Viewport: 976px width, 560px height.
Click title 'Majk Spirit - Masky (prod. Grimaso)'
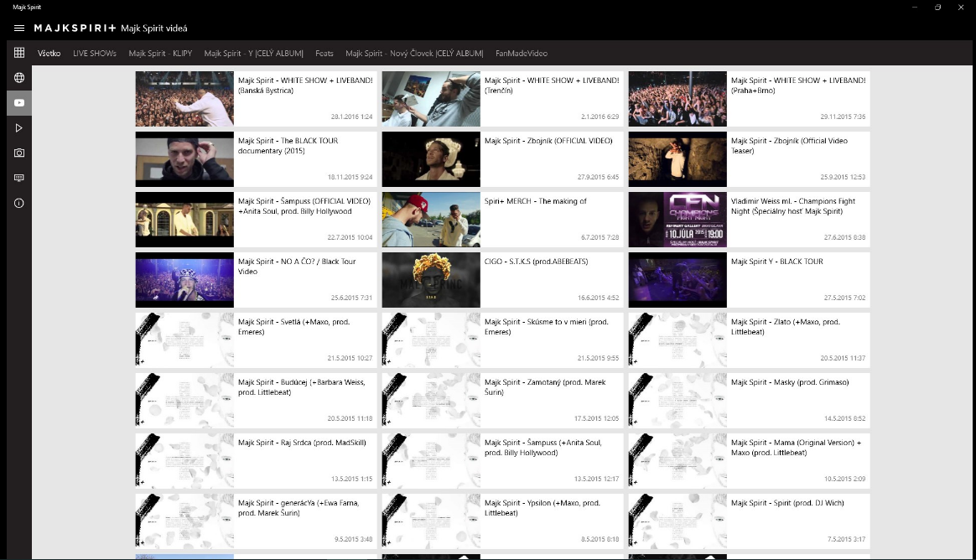coord(790,382)
